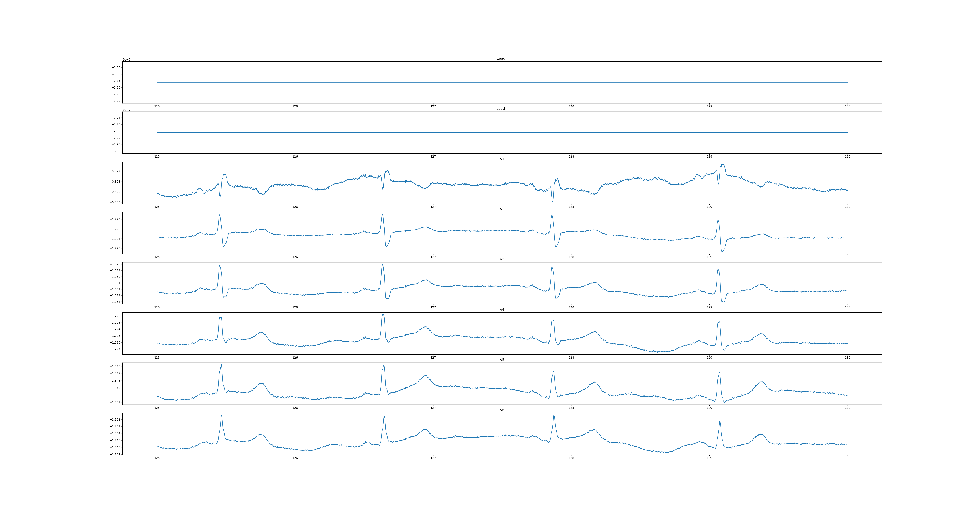Click the −1.367 y-axis label on V6

115,454
